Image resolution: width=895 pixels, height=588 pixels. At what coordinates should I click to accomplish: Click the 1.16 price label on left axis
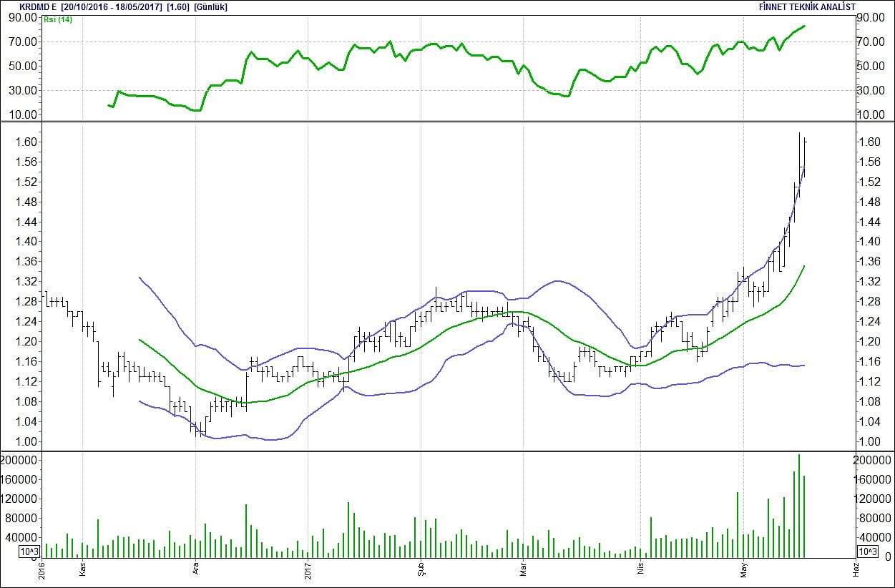click(x=27, y=361)
